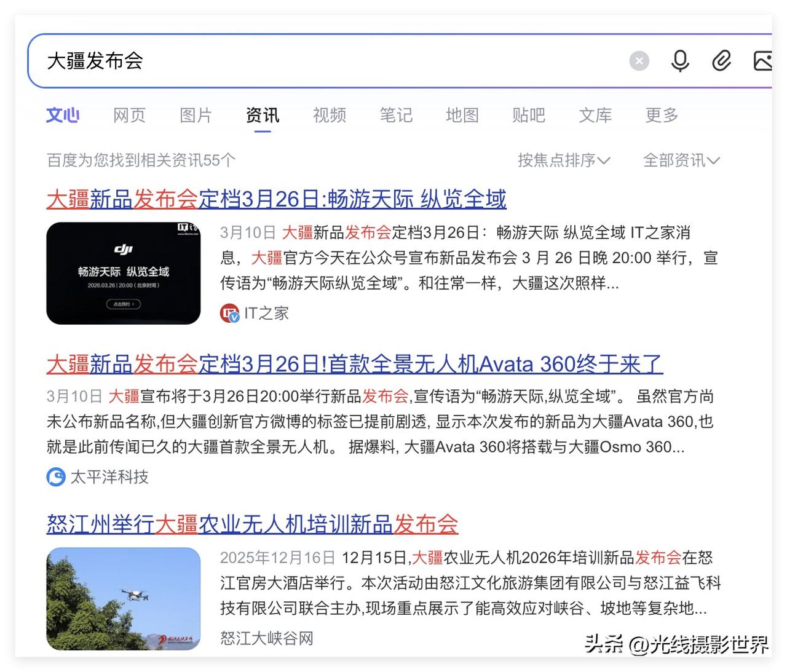This screenshot has width=787, height=672.
Task: Open the IT之家 source name
Action: pyautogui.click(x=266, y=314)
